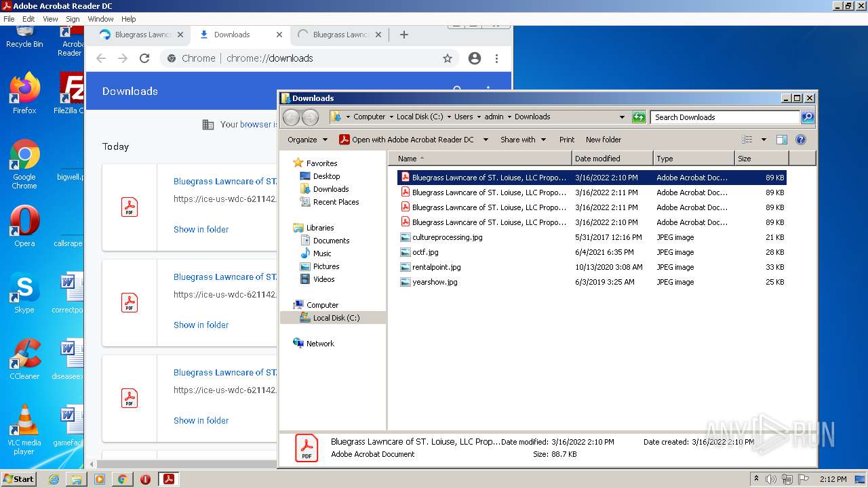The width and height of the screenshot is (868, 488).
Task: Open a new Chrome tab with plus
Action: tap(404, 35)
